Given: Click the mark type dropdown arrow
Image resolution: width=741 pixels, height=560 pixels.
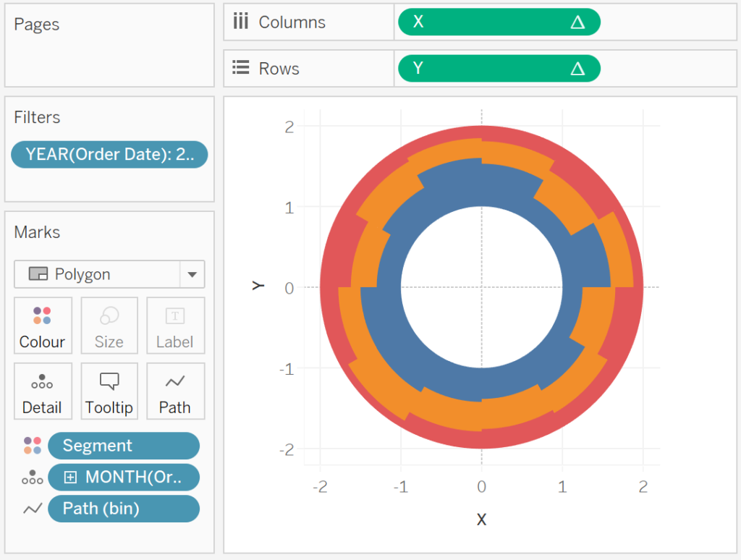Looking at the screenshot, I should (192, 274).
